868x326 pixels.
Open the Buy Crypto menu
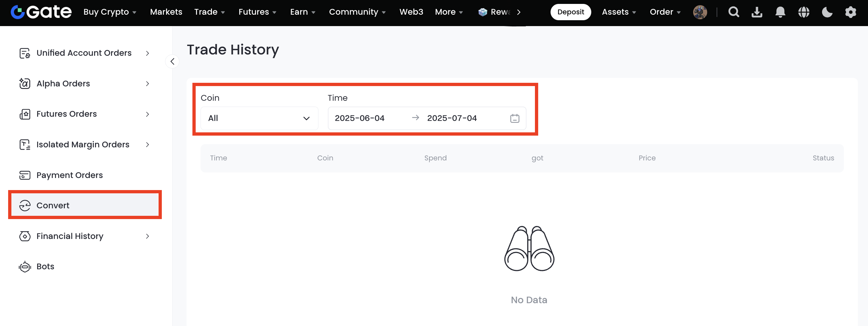point(109,12)
